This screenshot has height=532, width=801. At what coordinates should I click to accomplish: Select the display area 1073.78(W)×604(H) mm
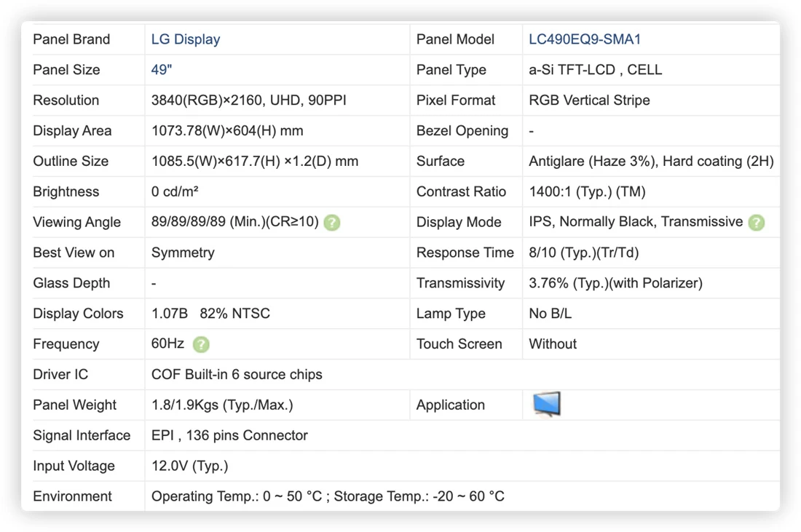coord(226,131)
